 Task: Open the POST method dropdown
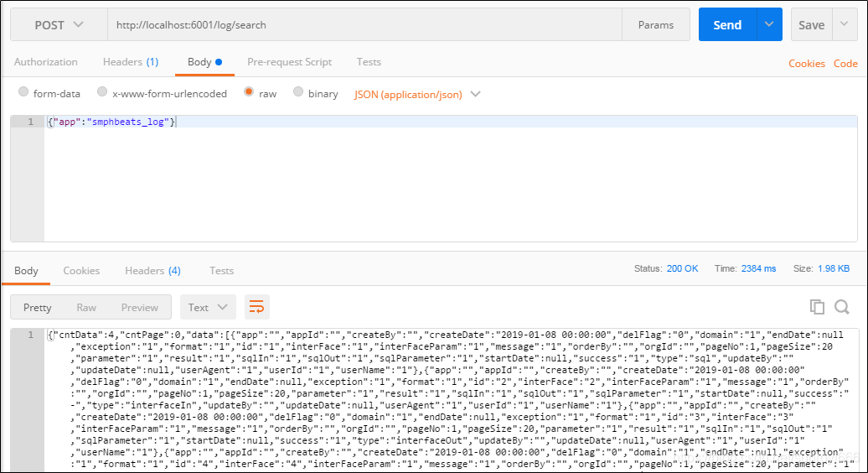coord(59,25)
